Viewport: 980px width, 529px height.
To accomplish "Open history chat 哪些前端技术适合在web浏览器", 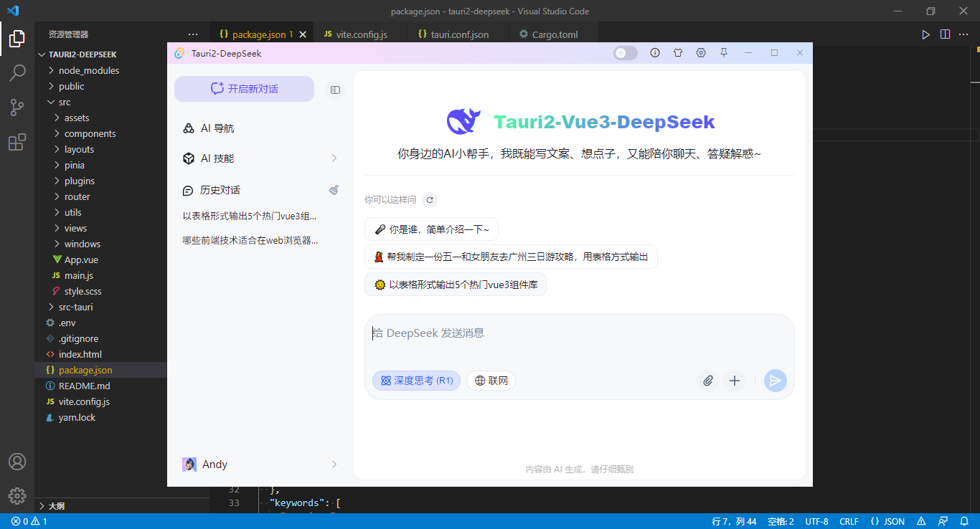I will 250,240.
